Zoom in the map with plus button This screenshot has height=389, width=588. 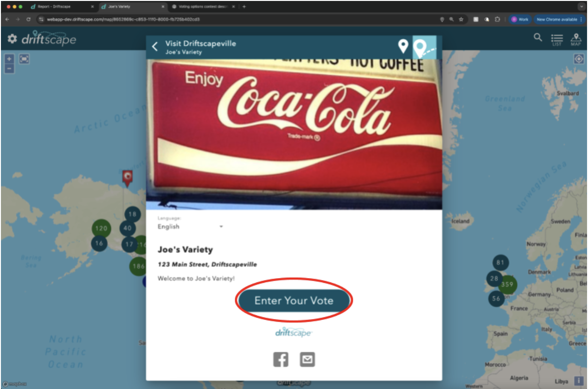click(x=10, y=59)
